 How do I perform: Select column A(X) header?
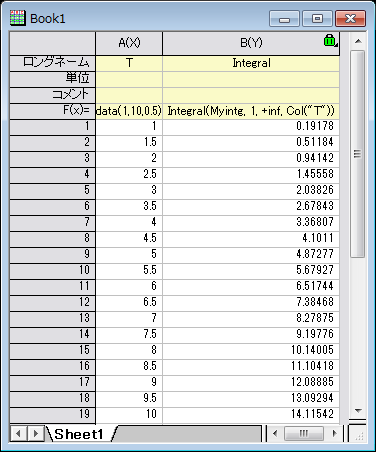[129, 43]
